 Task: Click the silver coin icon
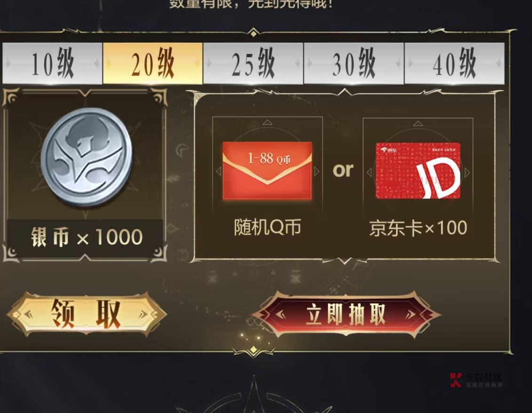point(87,157)
